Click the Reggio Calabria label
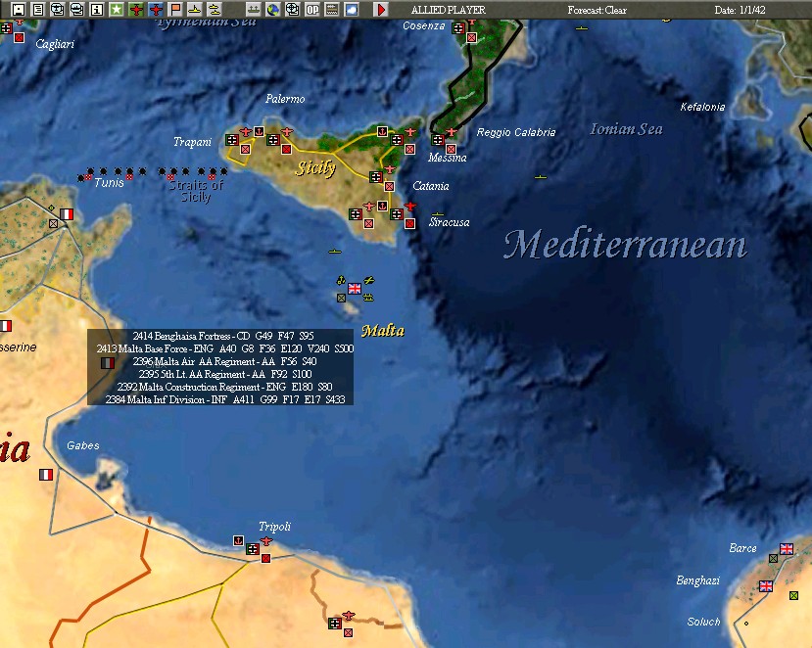Image resolution: width=812 pixels, height=648 pixels. [516, 132]
